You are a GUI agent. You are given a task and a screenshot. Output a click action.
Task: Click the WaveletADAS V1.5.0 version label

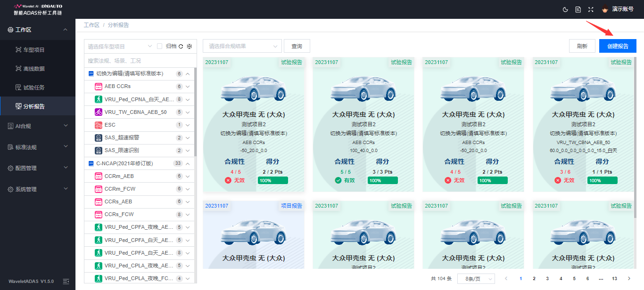[31, 281]
